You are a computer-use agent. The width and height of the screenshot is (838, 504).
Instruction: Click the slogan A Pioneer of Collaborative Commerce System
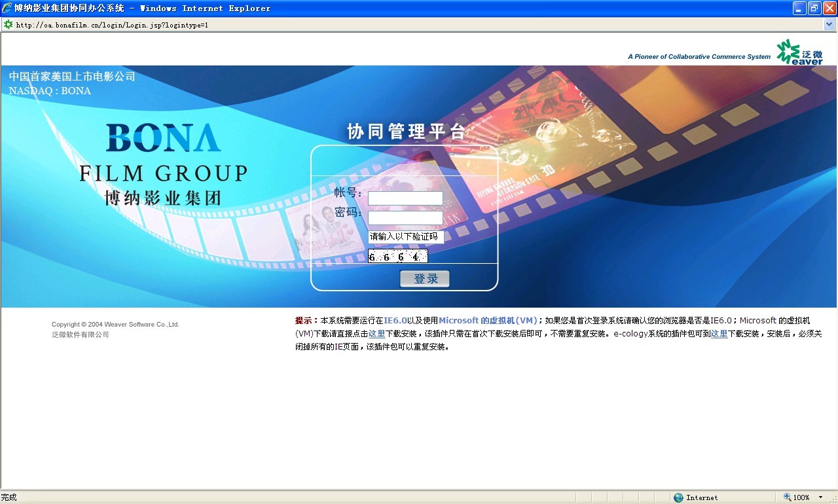pos(699,57)
